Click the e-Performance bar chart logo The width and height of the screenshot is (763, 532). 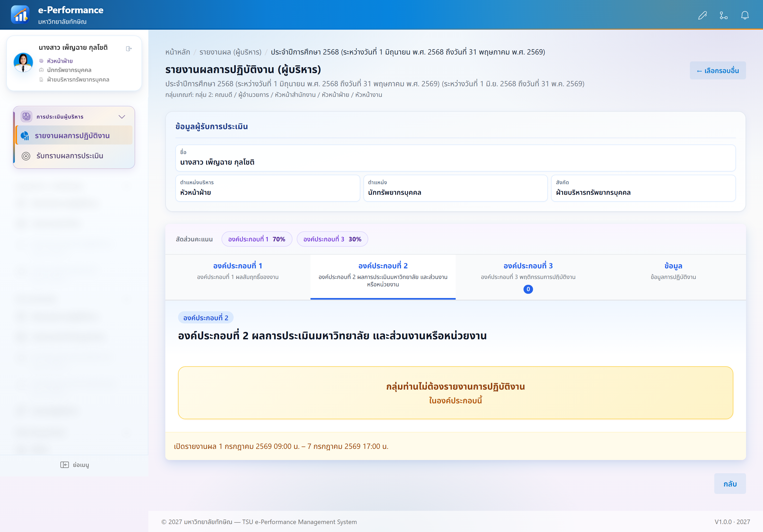point(20,15)
